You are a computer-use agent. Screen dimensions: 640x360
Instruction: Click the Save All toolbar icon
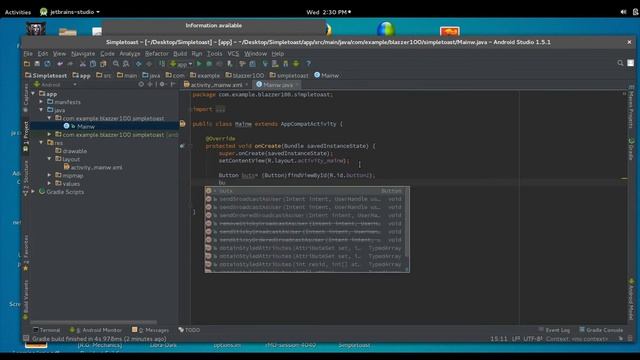[37, 64]
